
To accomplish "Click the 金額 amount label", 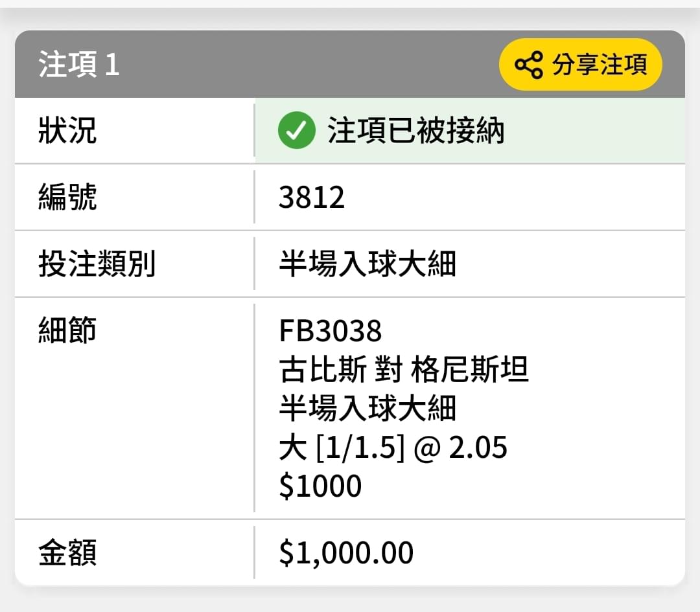I will [67, 552].
